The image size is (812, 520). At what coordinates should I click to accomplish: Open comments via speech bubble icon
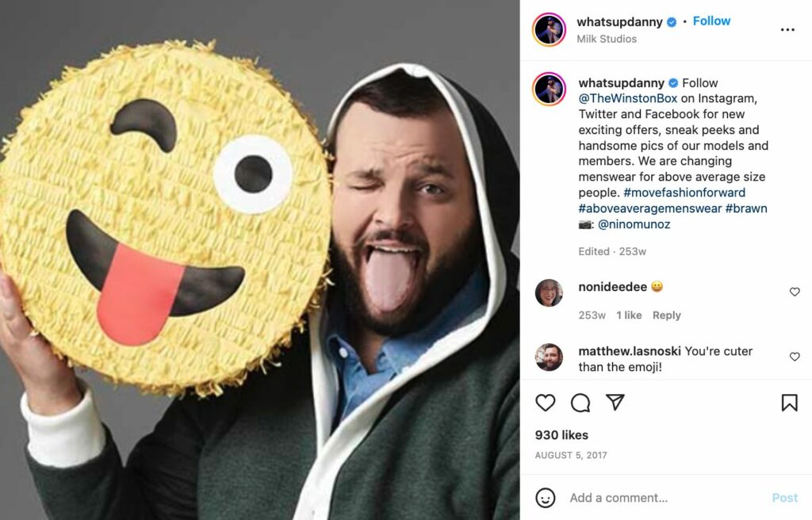click(x=580, y=403)
